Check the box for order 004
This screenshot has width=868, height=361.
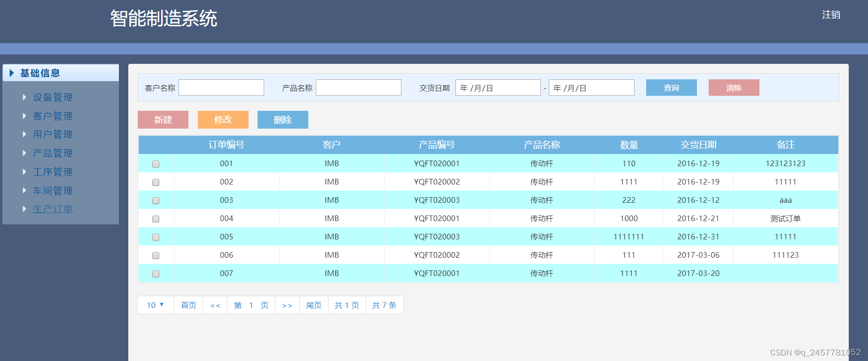(156, 219)
